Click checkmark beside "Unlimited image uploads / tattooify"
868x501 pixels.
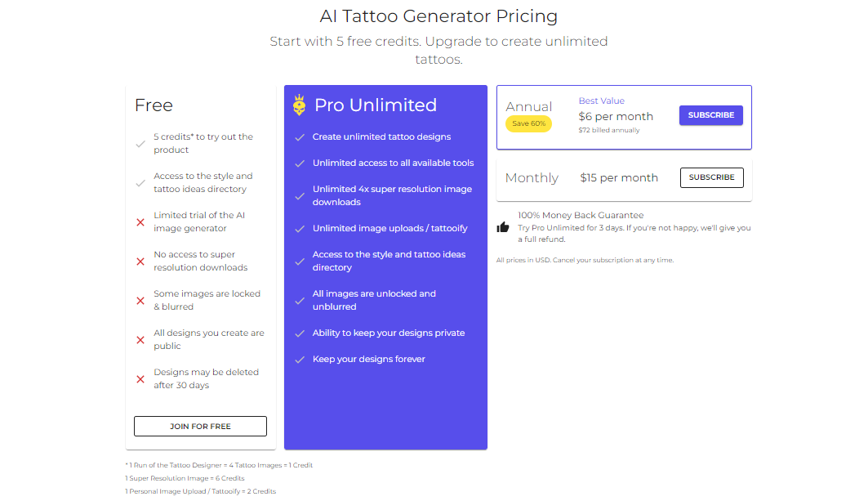click(x=300, y=228)
